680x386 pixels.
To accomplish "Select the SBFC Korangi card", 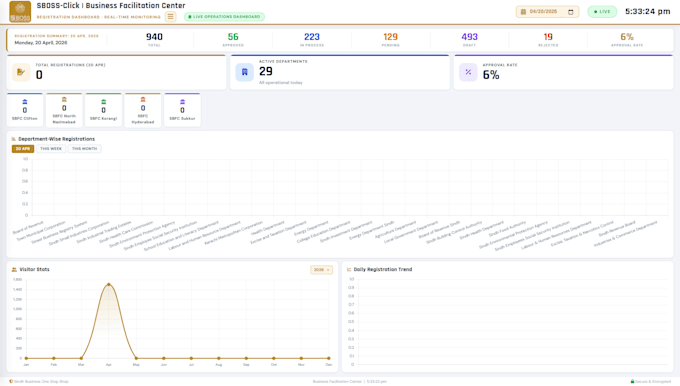I will [103, 110].
